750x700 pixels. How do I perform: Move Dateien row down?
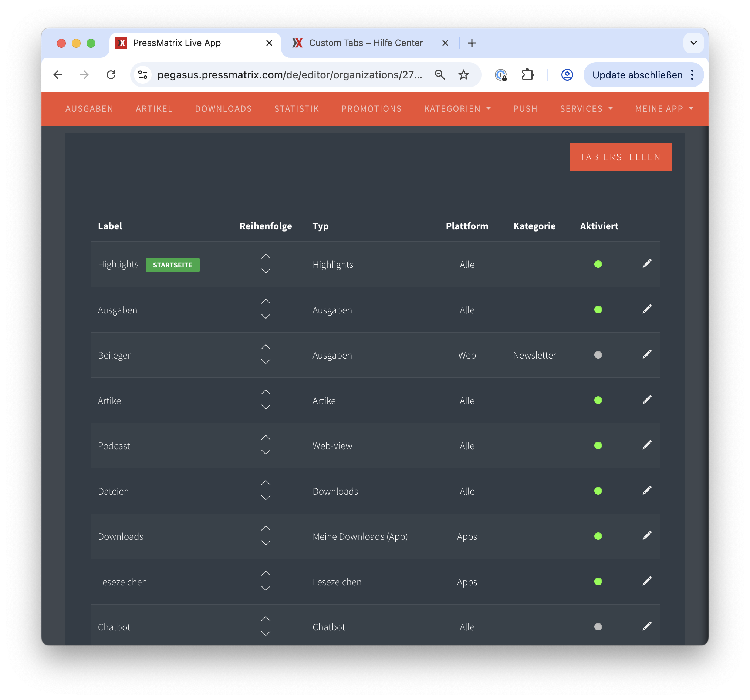pos(266,497)
